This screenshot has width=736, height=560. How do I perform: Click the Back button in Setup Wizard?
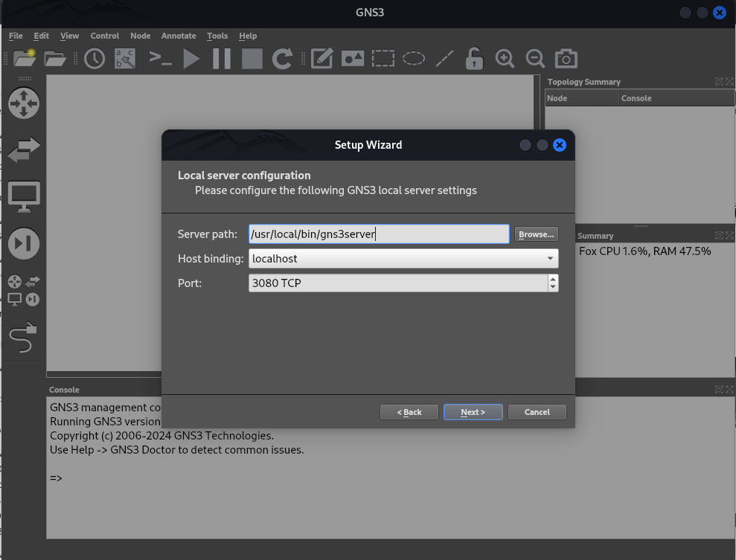(x=409, y=412)
